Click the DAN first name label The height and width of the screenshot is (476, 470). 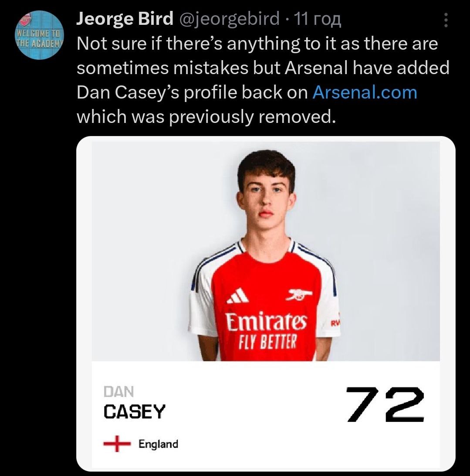(x=118, y=391)
